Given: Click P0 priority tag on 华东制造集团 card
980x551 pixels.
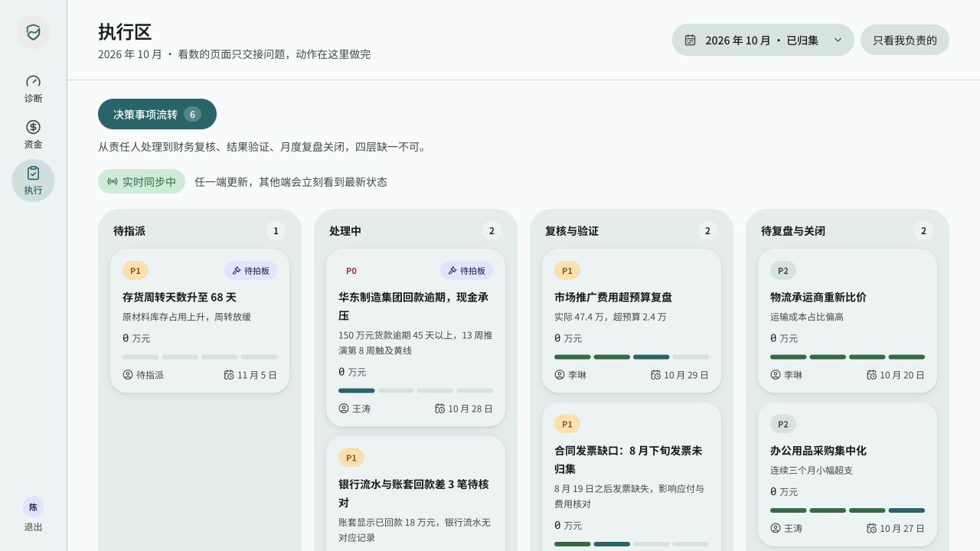Looking at the screenshot, I should (x=351, y=270).
